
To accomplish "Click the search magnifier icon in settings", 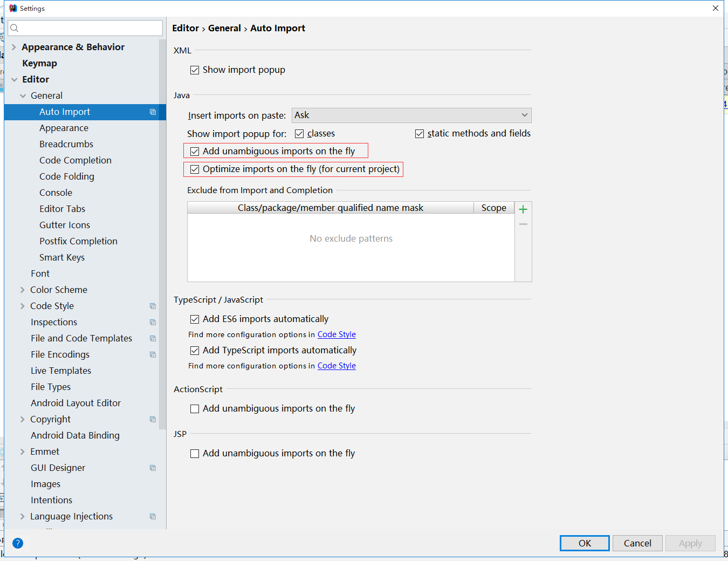I will (x=15, y=28).
